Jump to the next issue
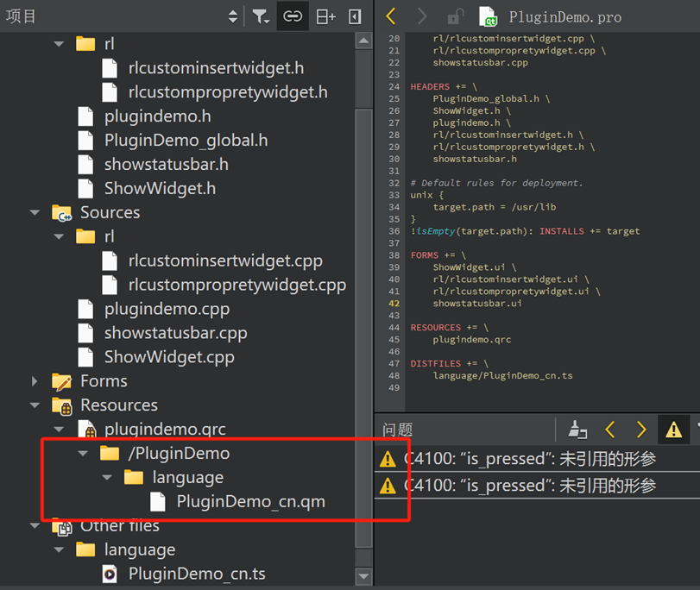 tap(640, 430)
